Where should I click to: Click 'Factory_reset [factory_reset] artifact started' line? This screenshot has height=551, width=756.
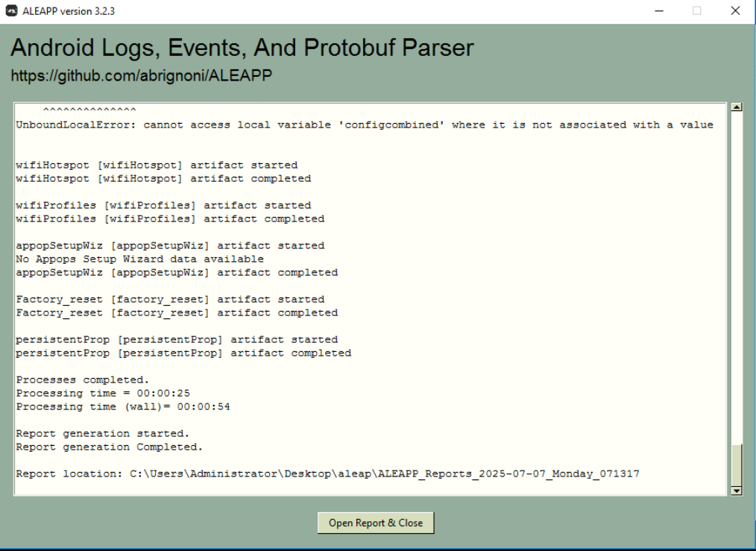point(170,300)
